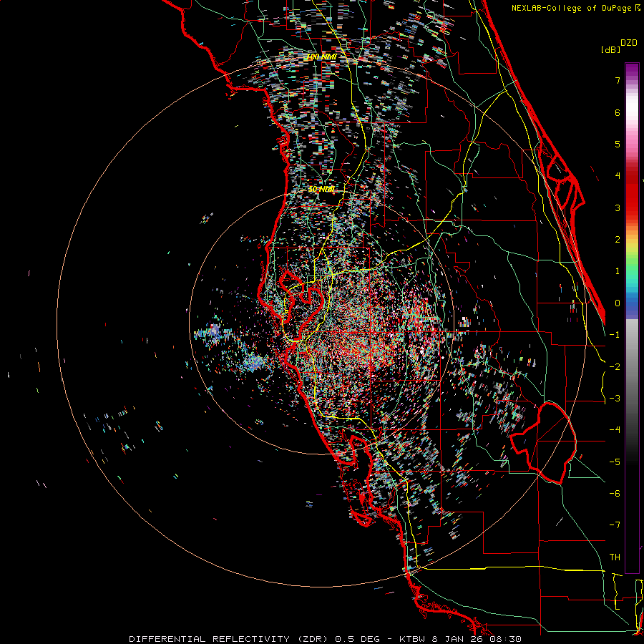This screenshot has width=644, height=644.
Task: Click the 7 value on the scale
Action: tap(618, 80)
